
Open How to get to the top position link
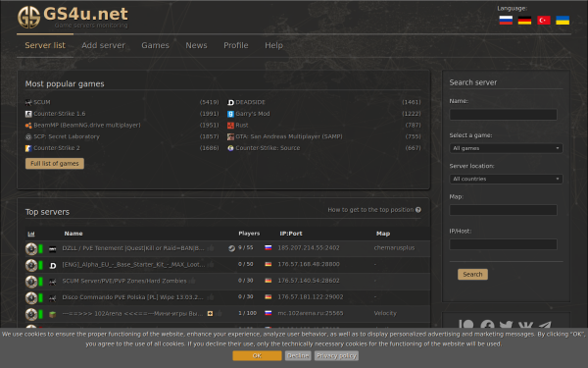click(x=370, y=210)
